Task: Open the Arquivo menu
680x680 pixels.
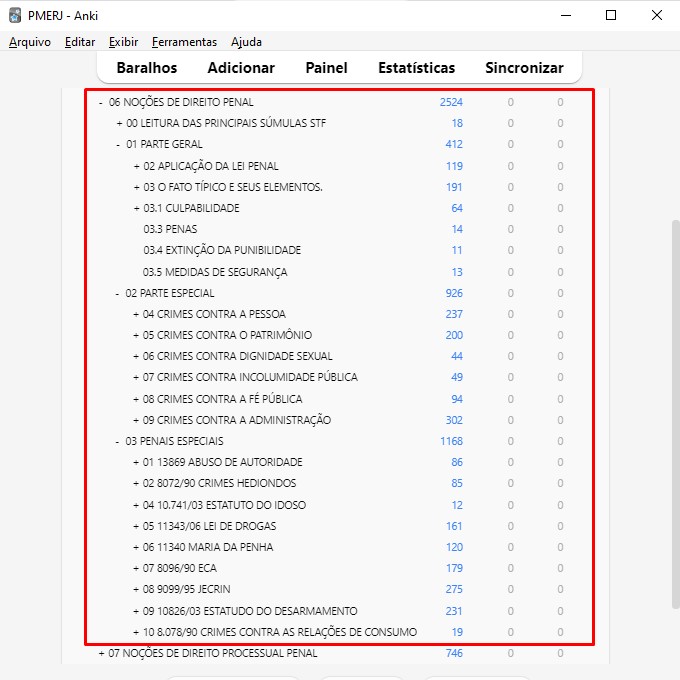Action: (29, 42)
